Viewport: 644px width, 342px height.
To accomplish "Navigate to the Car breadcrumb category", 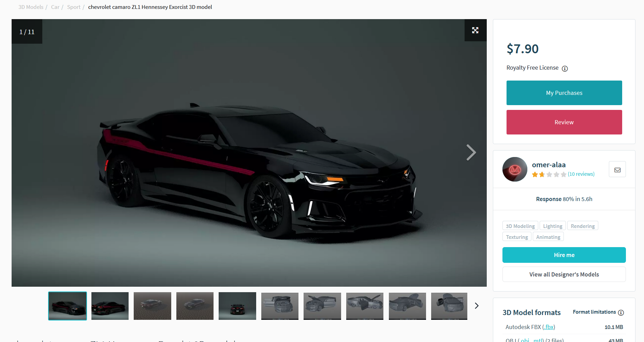I will [x=55, y=7].
